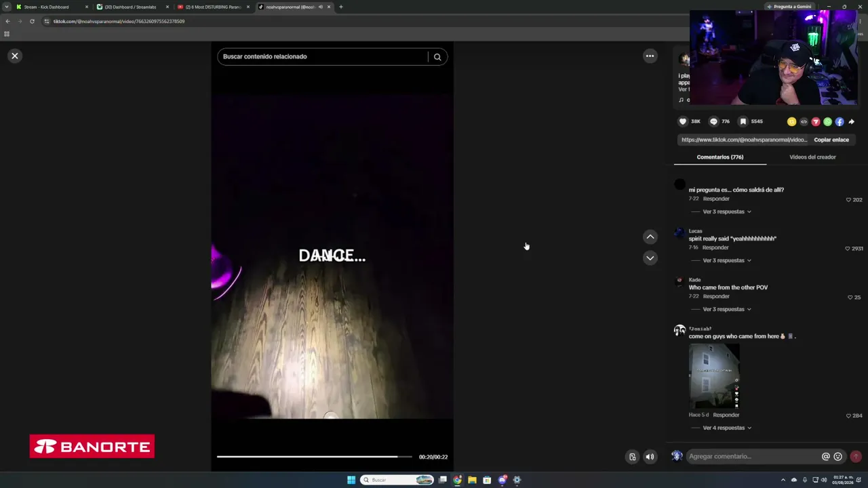Open the emoji picker in comment box
868x488 pixels.
[838, 457]
